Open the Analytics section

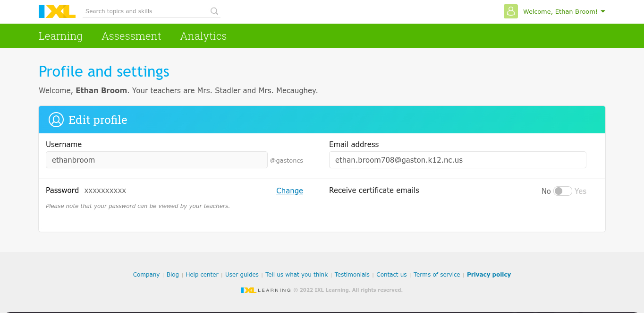(203, 36)
